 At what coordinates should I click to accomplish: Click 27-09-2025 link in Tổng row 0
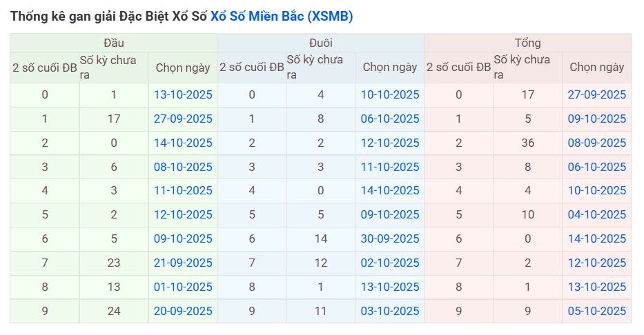pos(597,94)
